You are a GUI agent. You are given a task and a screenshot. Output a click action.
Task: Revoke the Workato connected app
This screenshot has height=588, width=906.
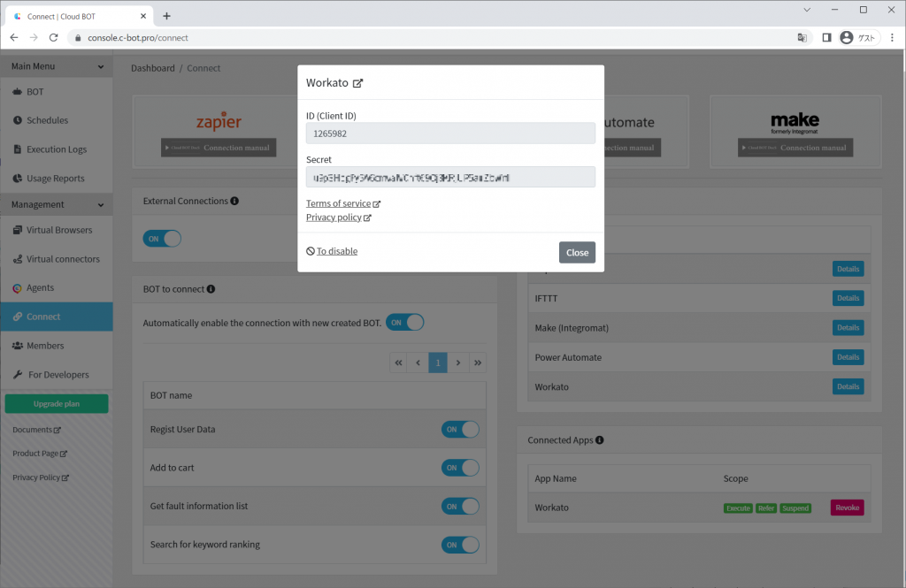click(x=847, y=508)
